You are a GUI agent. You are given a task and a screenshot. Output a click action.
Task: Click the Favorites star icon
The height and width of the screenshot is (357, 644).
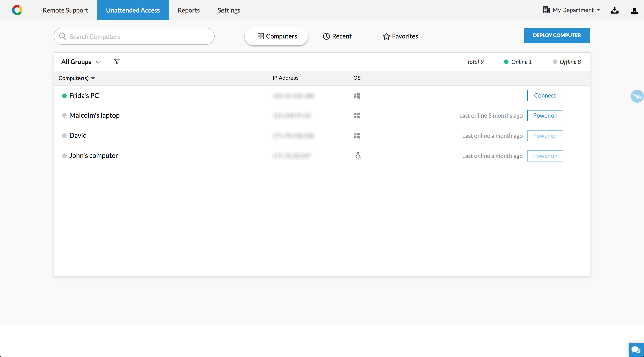tap(386, 36)
